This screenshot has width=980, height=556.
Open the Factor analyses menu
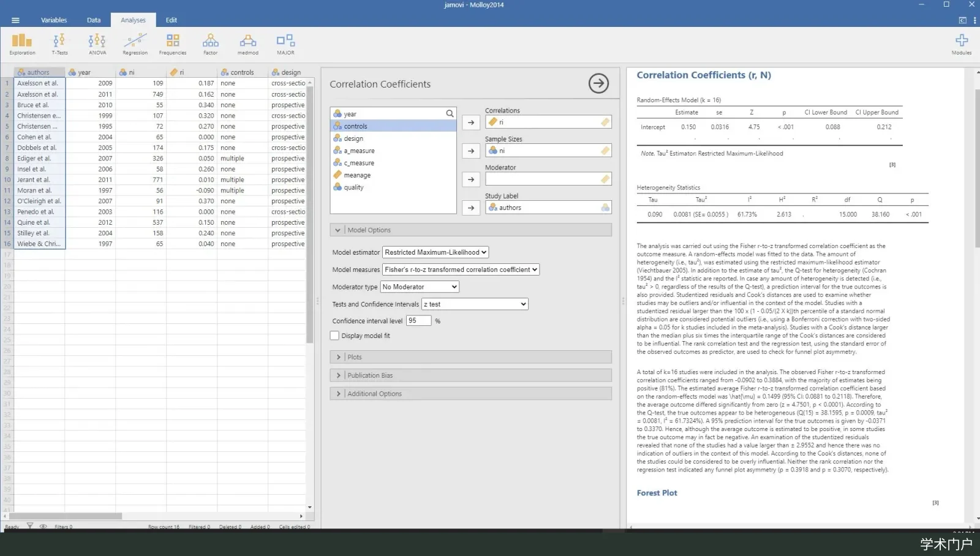point(211,44)
